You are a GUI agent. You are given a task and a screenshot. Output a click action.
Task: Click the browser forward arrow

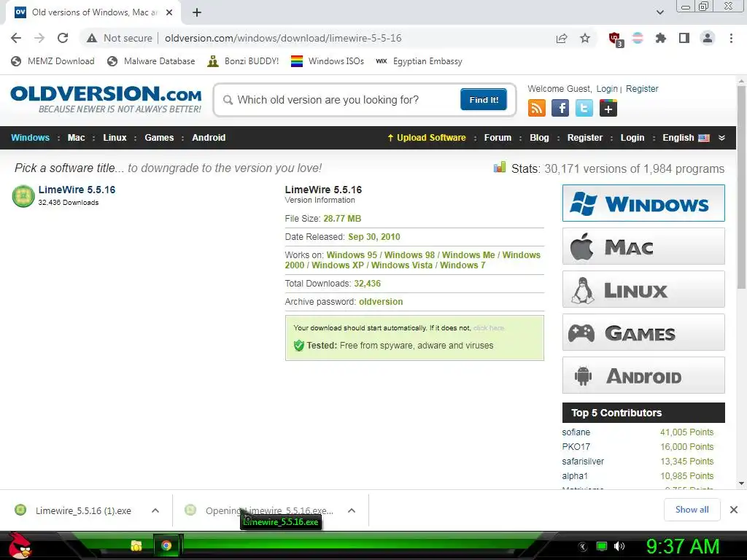[x=39, y=38]
